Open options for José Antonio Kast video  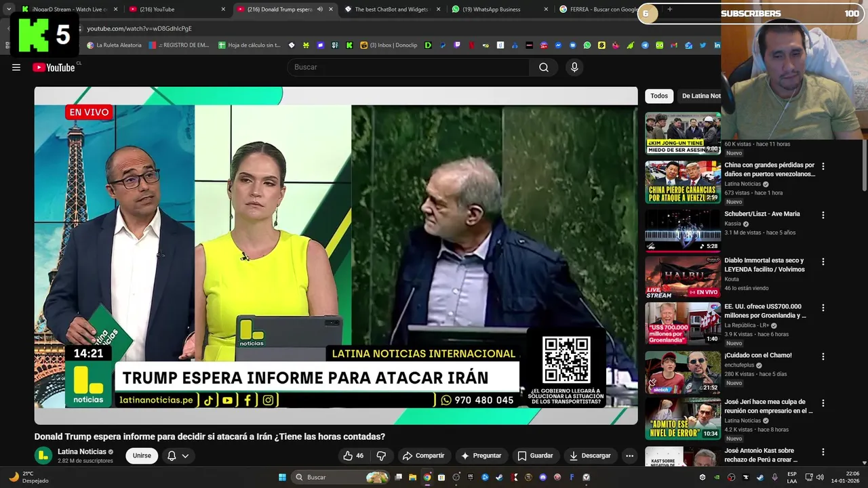point(823,451)
